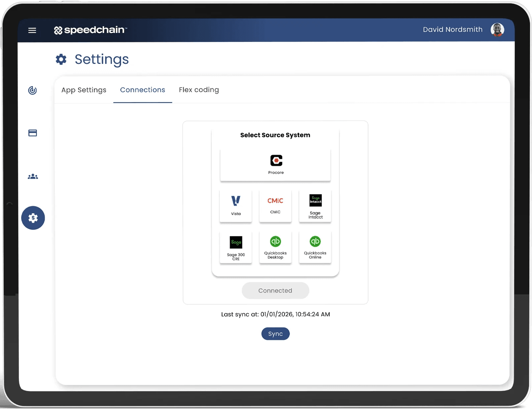The height and width of the screenshot is (409, 532).
Task: Open David Nordsmith profile avatar
Action: pyautogui.click(x=497, y=30)
